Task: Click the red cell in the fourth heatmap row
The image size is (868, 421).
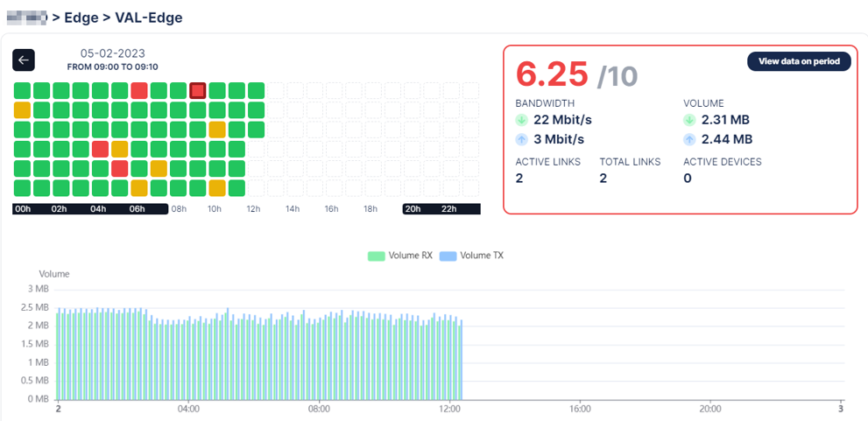Action: (x=100, y=149)
